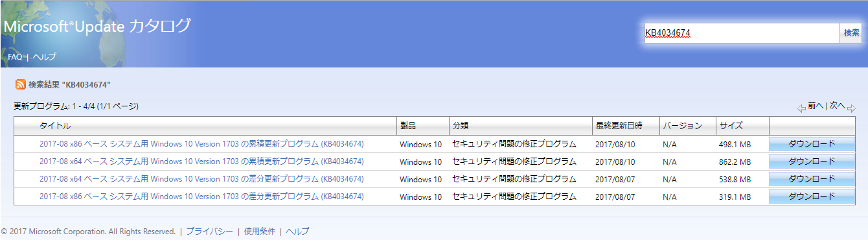The image size is (868, 240).
Task: Open the ヘルプ link in the footer
Action: pos(297,232)
